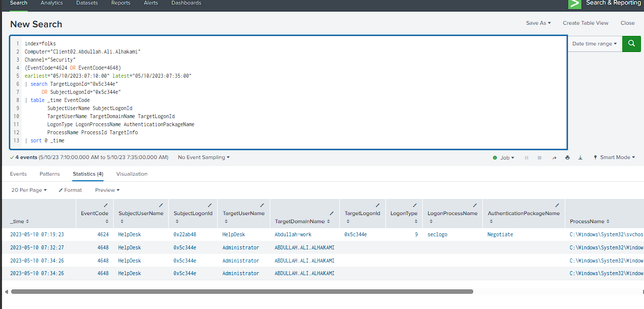The width and height of the screenshot is (644, 309).
Task: Open the Date time range picker
Action: click(595, 44)
